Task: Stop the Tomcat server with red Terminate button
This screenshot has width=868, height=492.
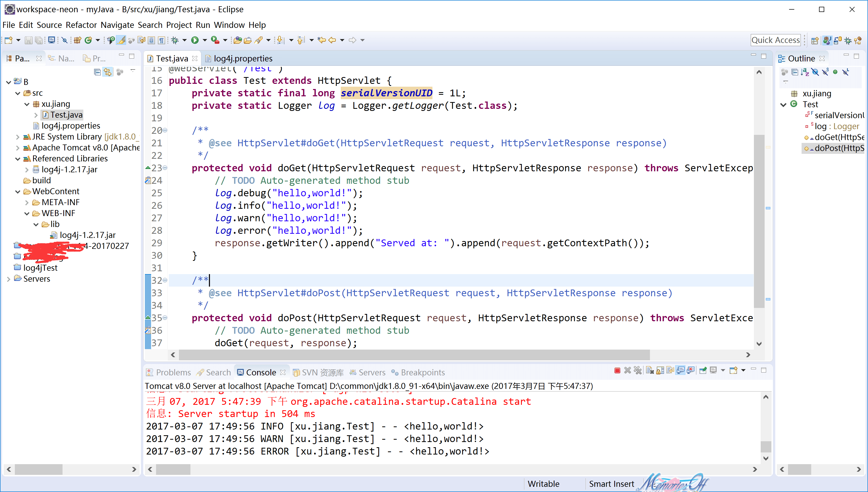Action: [x=617, y=371]
